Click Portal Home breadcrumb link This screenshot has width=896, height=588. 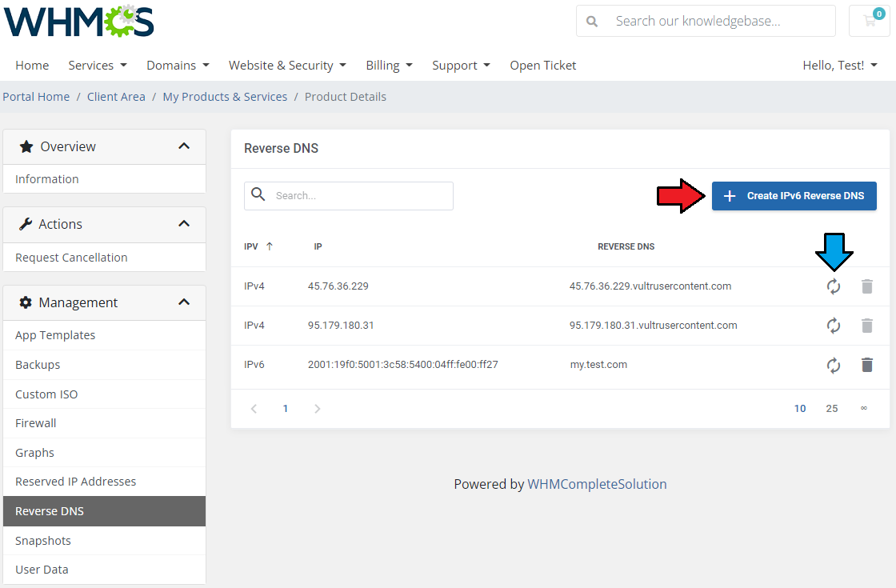click(x=36, y=97)
